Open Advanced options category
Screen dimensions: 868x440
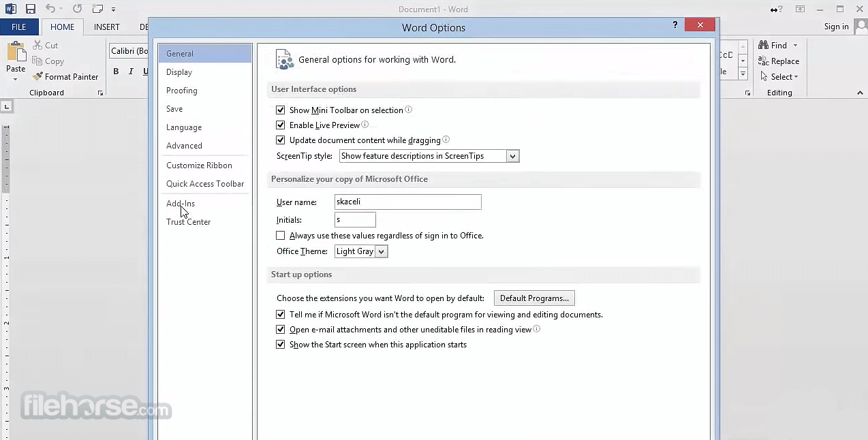click(204, 146)
